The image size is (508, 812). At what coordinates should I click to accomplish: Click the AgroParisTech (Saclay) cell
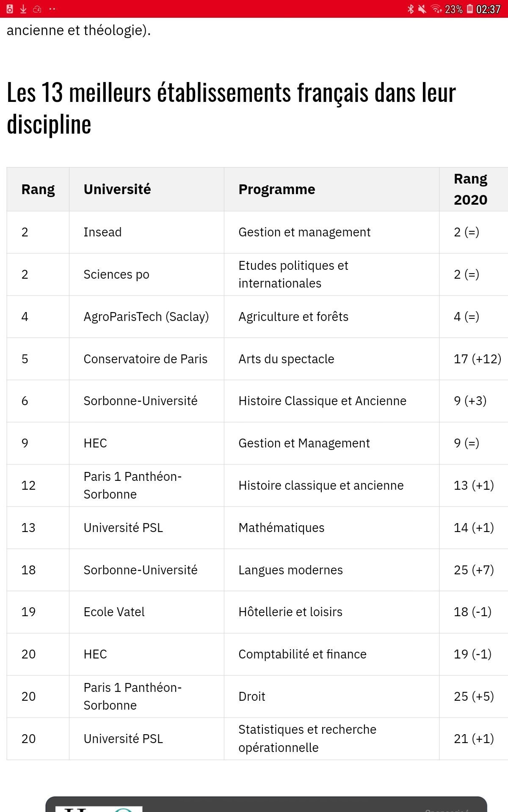point(146,317)
